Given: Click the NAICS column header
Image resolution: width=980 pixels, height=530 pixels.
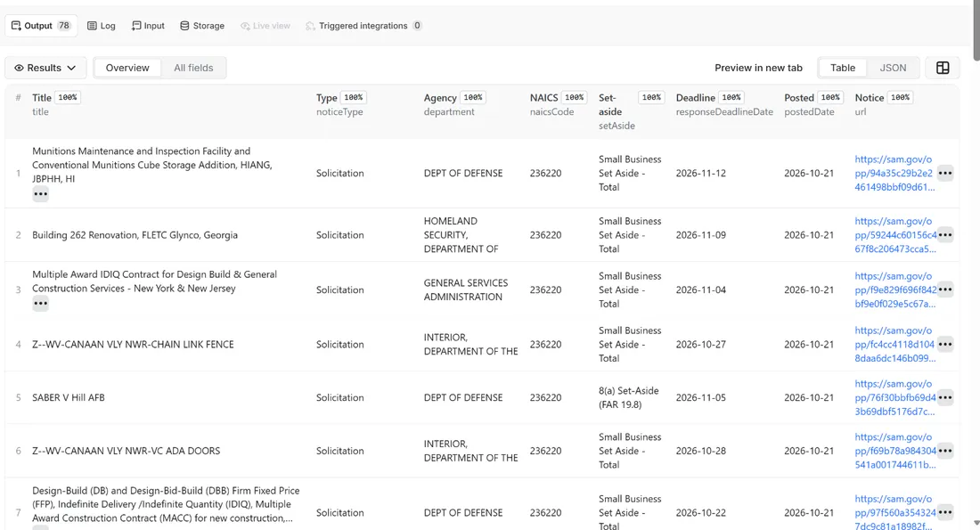Looking at the screenshot, I should [543, 97].
